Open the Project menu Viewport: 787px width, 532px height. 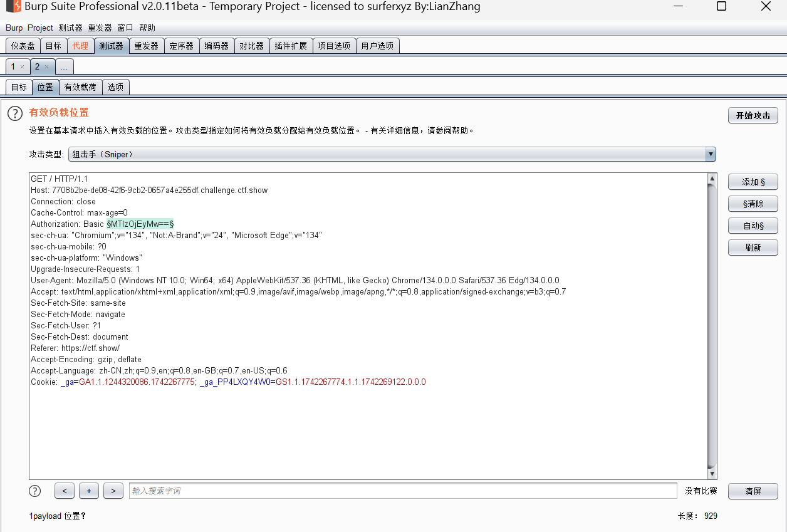tap(40, 28)
